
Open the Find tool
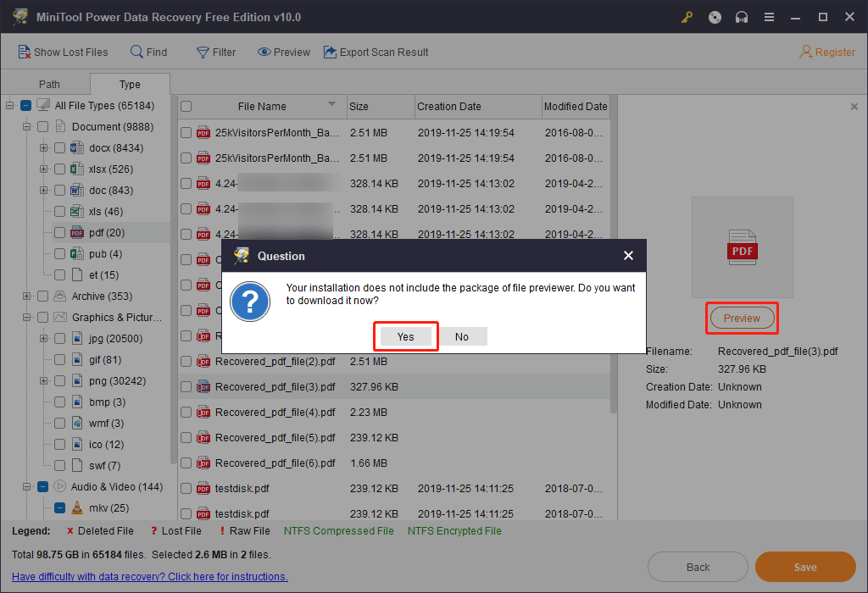[x=148, y=52]
